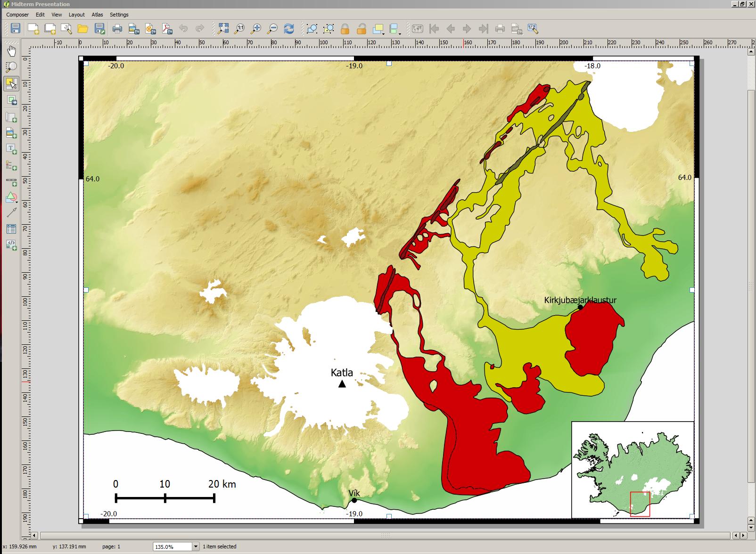
Task: Select the Move Item Content tool
Action: point(11,100)
